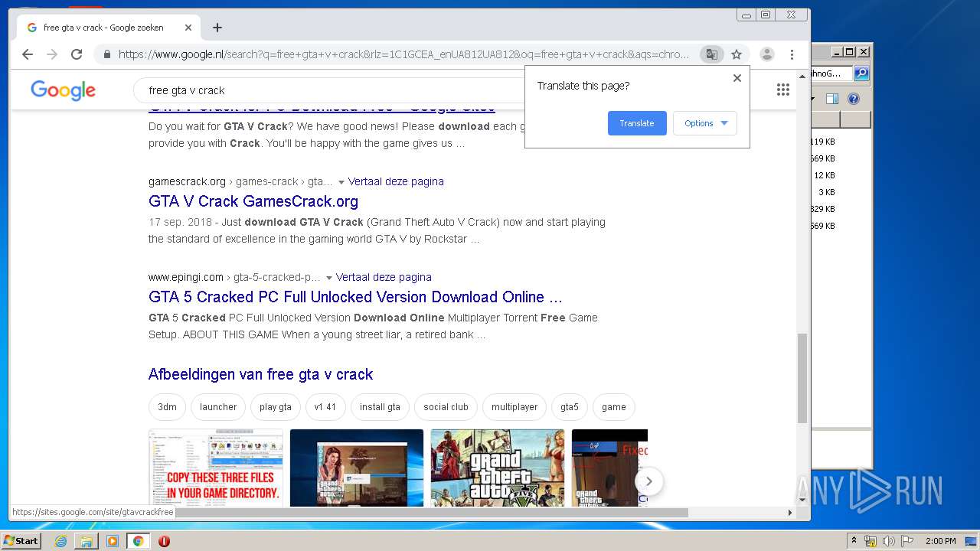Close the 'free gta v crack' tab
This screenshot has width=980, height=551.
point(188,28)
